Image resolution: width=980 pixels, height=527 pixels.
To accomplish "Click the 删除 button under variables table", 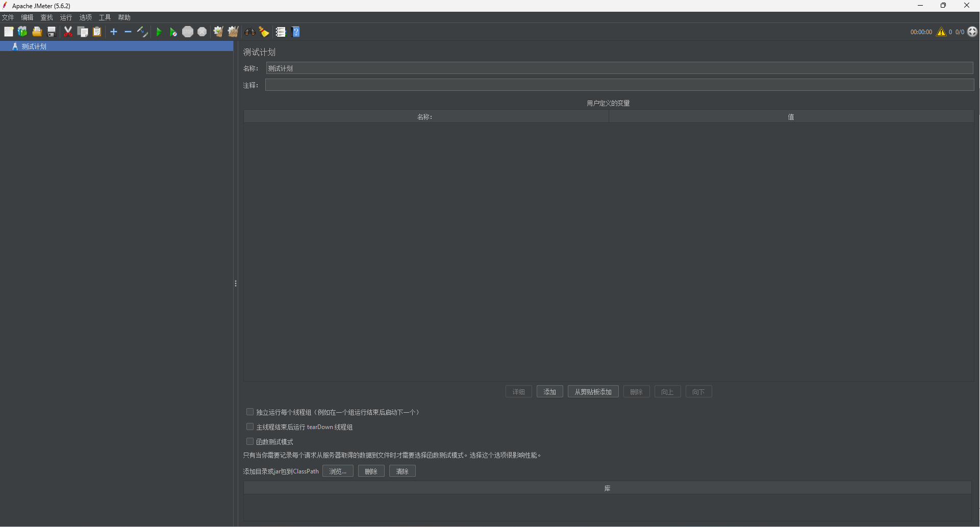I will pos(636,392).
